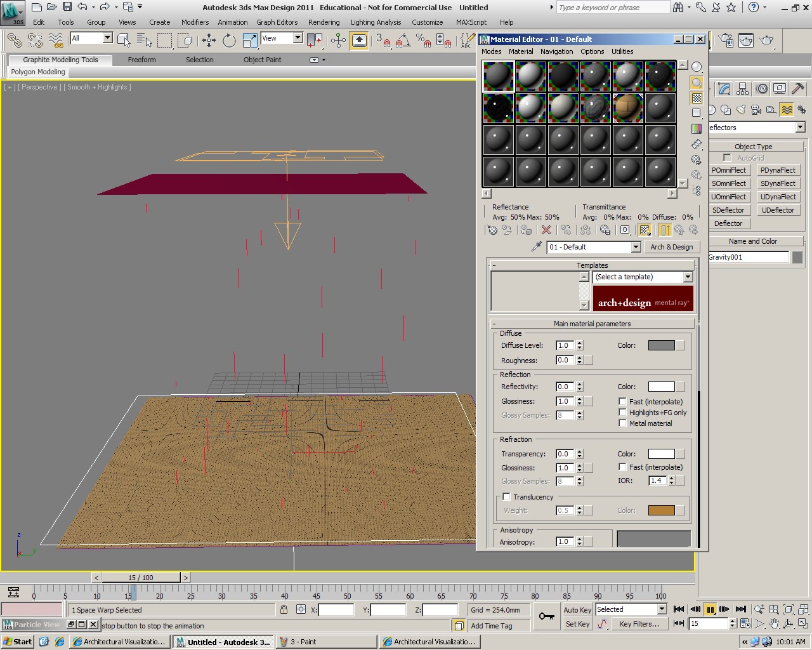Viewport: 812px width, 650px height.
Task: Click the Set Keys key icon
Action: 546,616
